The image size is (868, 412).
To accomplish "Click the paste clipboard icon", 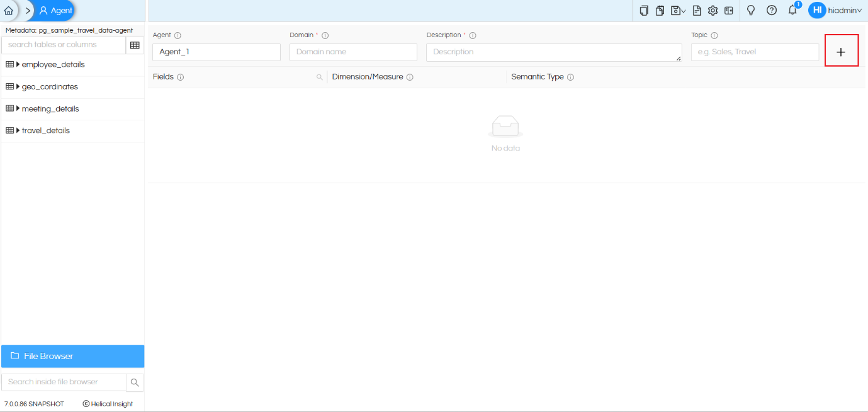I will (x=660, y=11).
